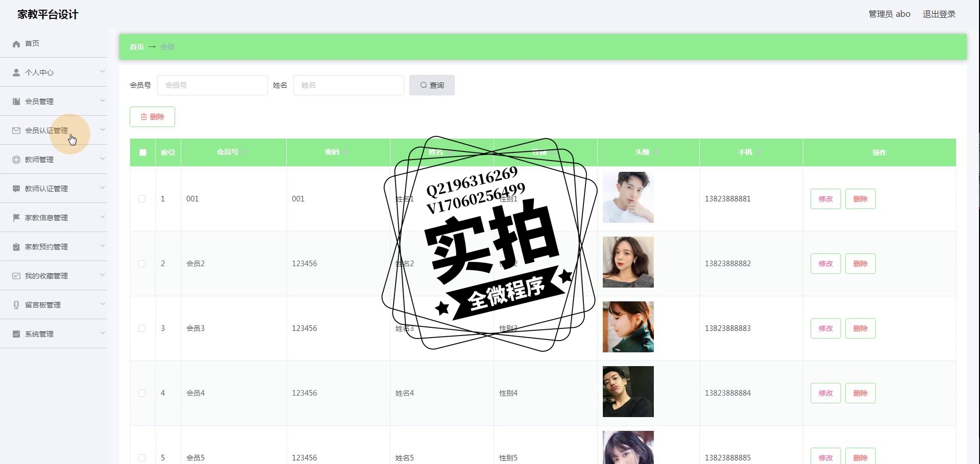The image size is (980, 464).
Task: Click the envelope icon for 会员认证管理
Action: click(16, 131)
